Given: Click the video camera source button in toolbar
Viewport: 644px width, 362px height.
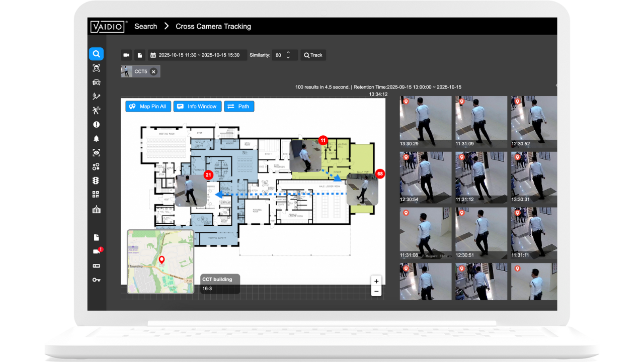Looking at the screenshot, I should pyautogui.click(x=126, y=55).
